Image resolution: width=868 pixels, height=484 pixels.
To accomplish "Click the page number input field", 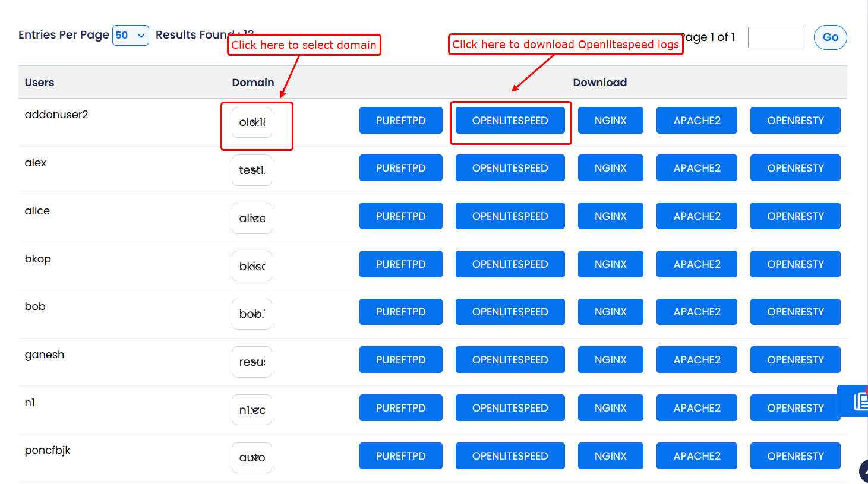I will [775, 37].
